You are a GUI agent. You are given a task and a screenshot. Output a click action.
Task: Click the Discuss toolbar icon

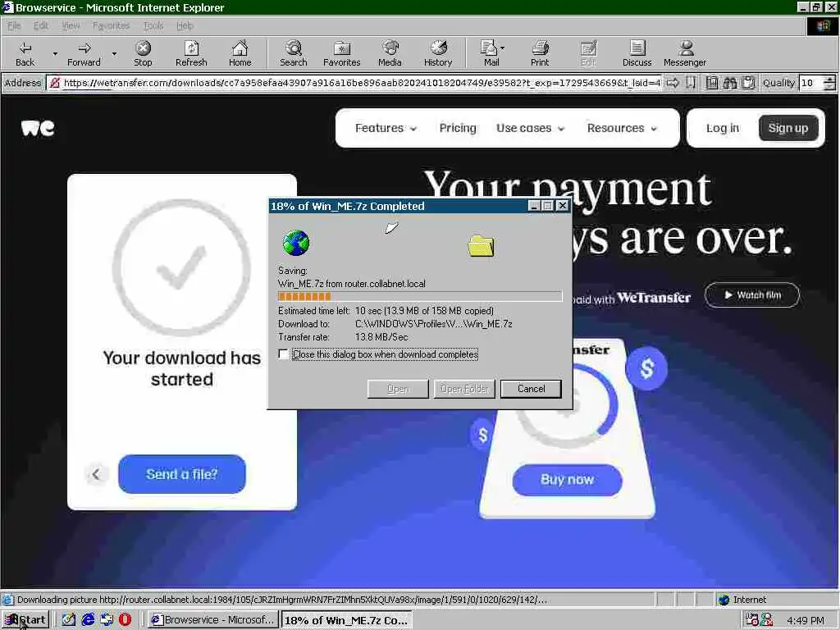click(637, 53)
